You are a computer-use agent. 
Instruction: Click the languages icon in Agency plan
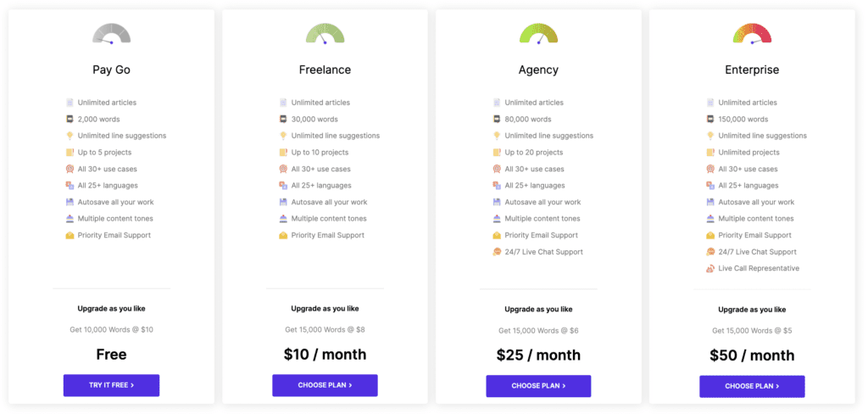pos(497,186)
